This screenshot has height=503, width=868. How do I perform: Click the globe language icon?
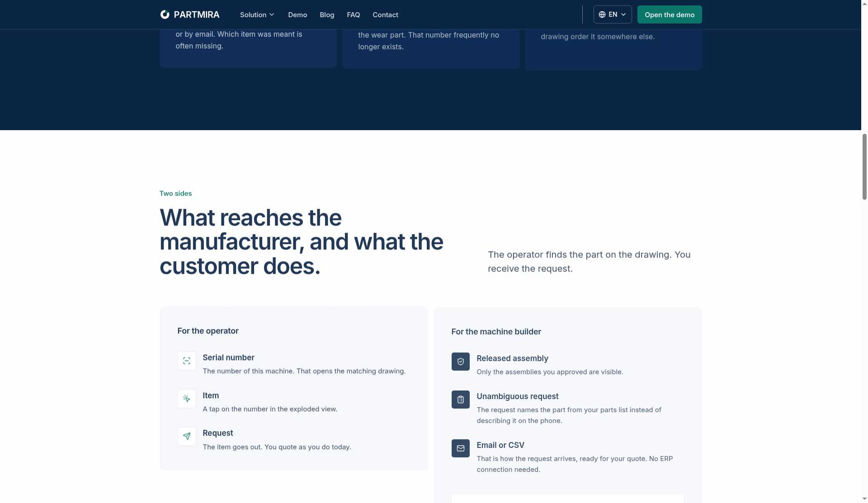[x=602, y=14]
